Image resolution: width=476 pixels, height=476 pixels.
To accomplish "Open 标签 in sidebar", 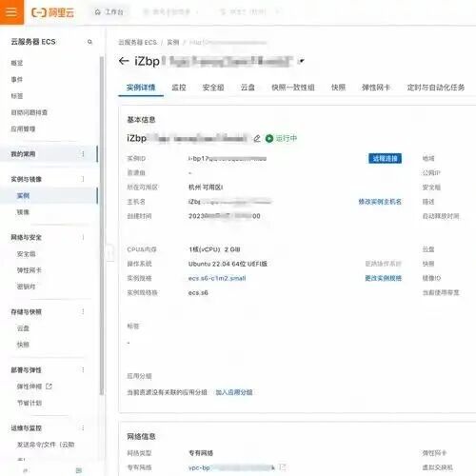I will tap(17, 96).
